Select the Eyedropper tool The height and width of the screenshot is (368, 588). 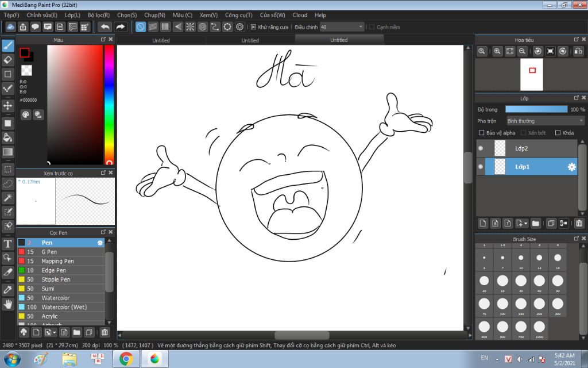pyautogui.click(x=8, y=290)
